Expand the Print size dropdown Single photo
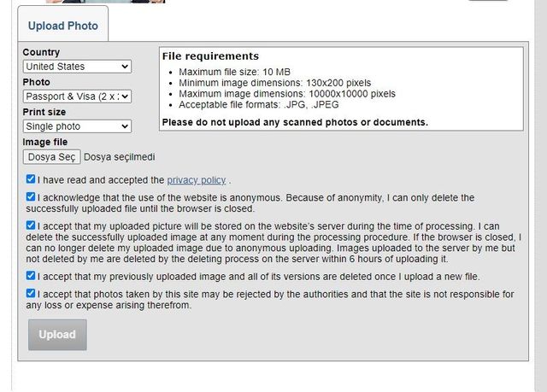The width and height of the screenshot is (547, 392). pos(77,126)
